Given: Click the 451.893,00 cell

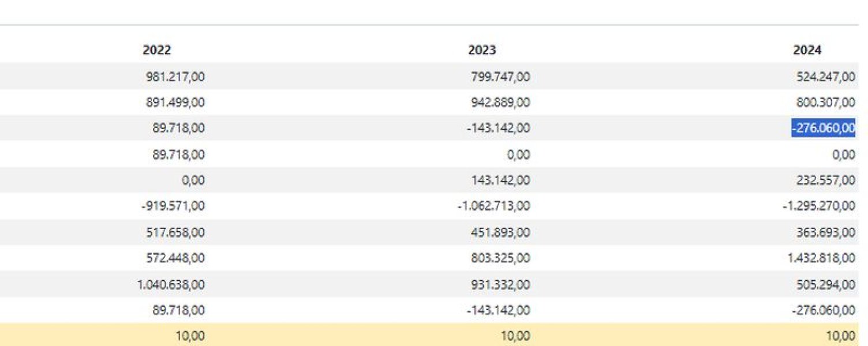Looking at the screenshot, I should click(x=500, y=232).
